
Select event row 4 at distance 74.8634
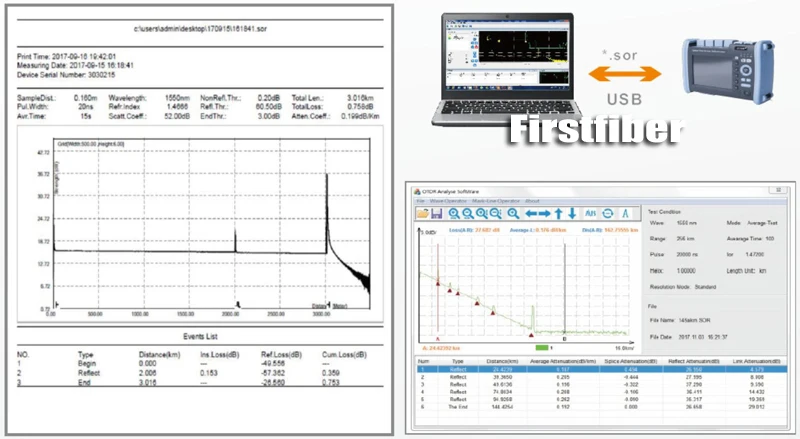click(601, 392)
